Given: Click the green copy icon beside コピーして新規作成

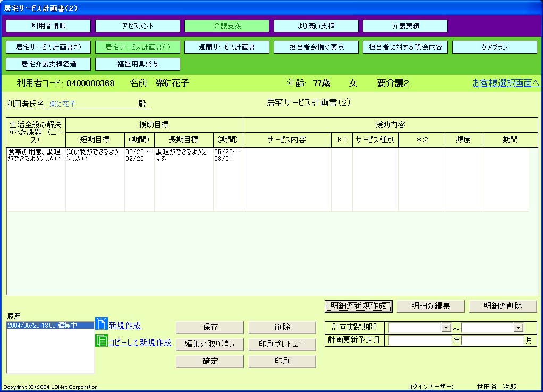Looking at the screenshot, I should click(101, 341).
